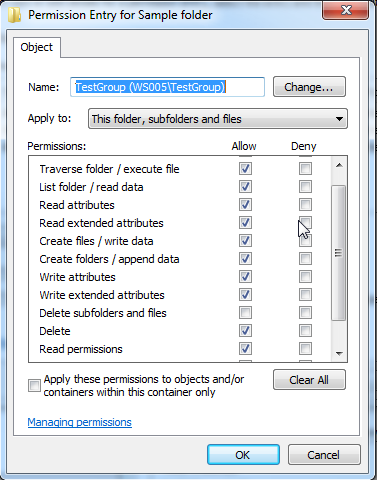Uncheck Allow for List folder / read data
The height and width of the screenshot is (480, 377).
click(x=245, y=187)
